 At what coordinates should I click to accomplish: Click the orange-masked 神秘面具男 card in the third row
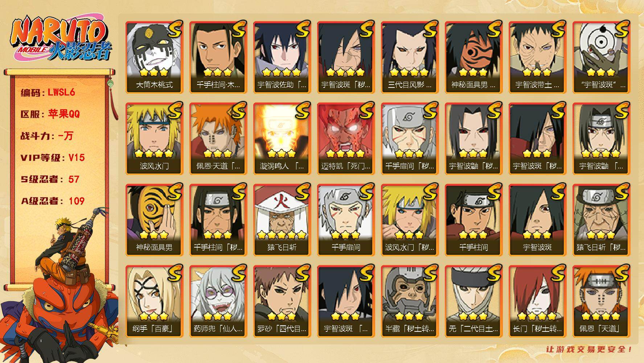pyautogui.click(x=154, y=220)
